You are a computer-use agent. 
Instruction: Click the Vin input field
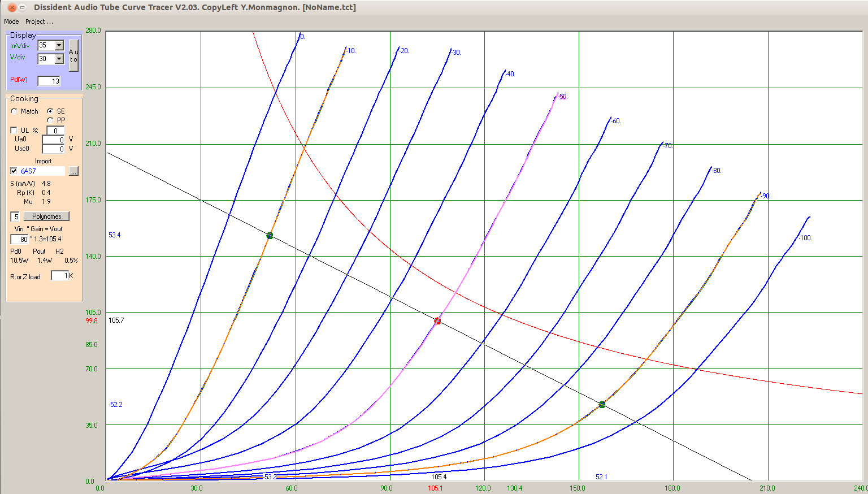point(20,239)
